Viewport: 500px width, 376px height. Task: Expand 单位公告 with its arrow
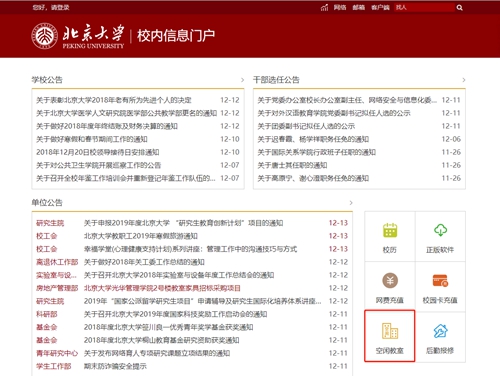tap(351, 203)
